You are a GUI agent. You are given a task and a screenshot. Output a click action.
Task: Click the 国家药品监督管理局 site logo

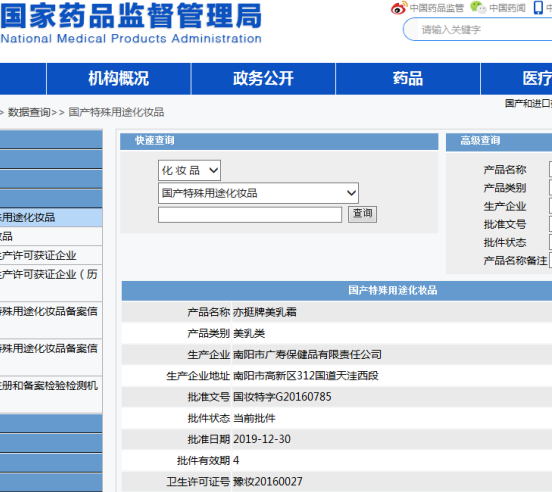point(131,23)
